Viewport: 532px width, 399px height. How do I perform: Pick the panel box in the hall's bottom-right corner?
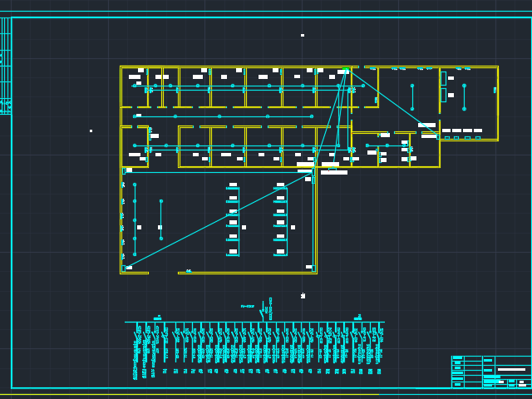pos(313,268)
